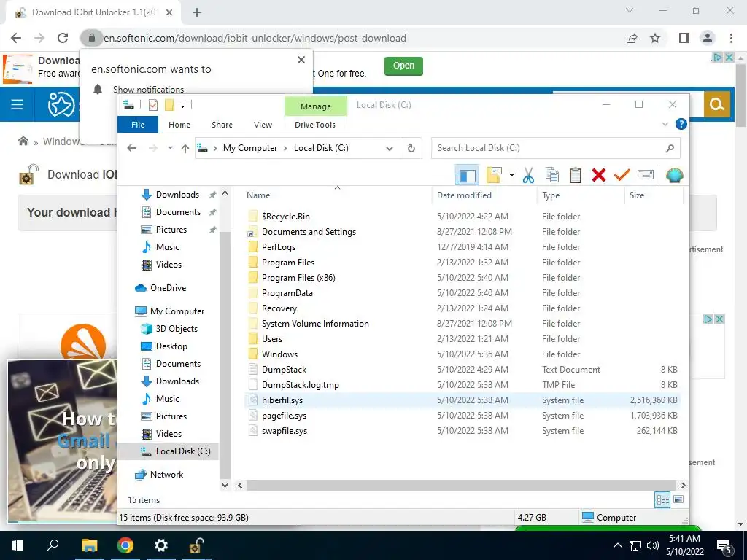This screenshot has width=747, height=560.
Task: Open the folder options dropdown arrow in toolbar
Action: 511,175
